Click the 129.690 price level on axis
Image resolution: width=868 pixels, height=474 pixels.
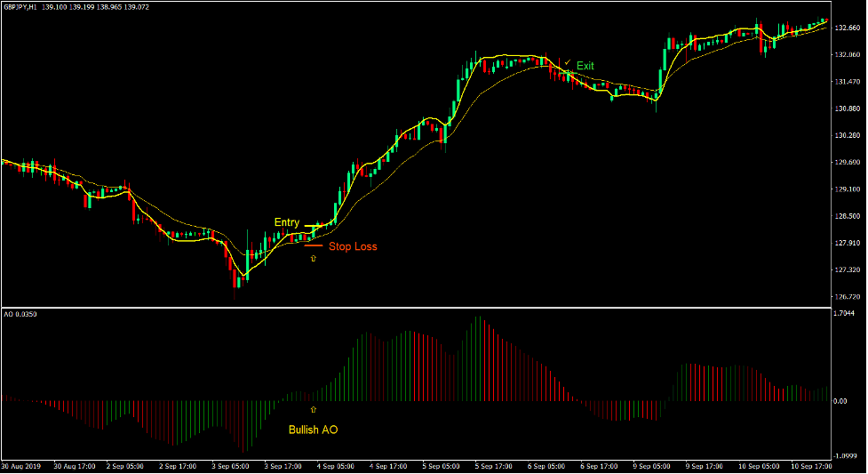pos(848,163)
